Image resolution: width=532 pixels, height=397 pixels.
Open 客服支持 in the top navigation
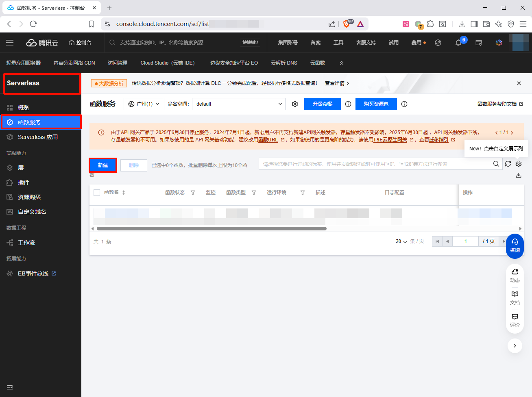(366, 43)
